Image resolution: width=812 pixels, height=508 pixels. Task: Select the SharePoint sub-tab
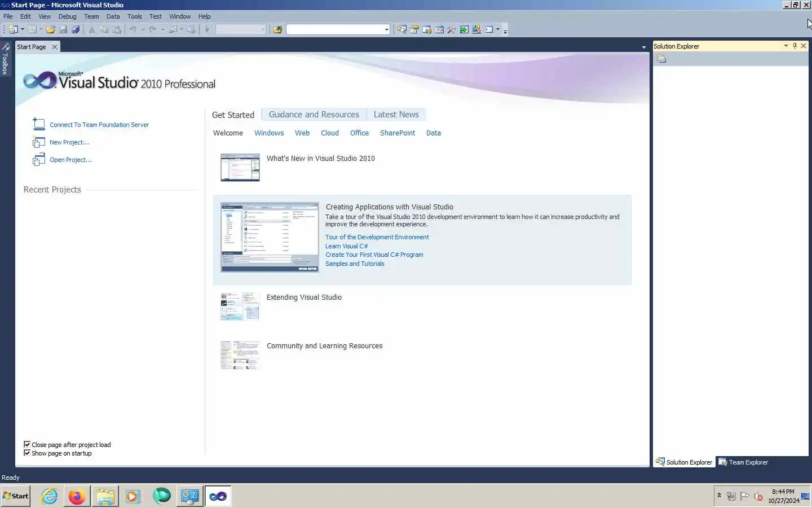point(398,133)
